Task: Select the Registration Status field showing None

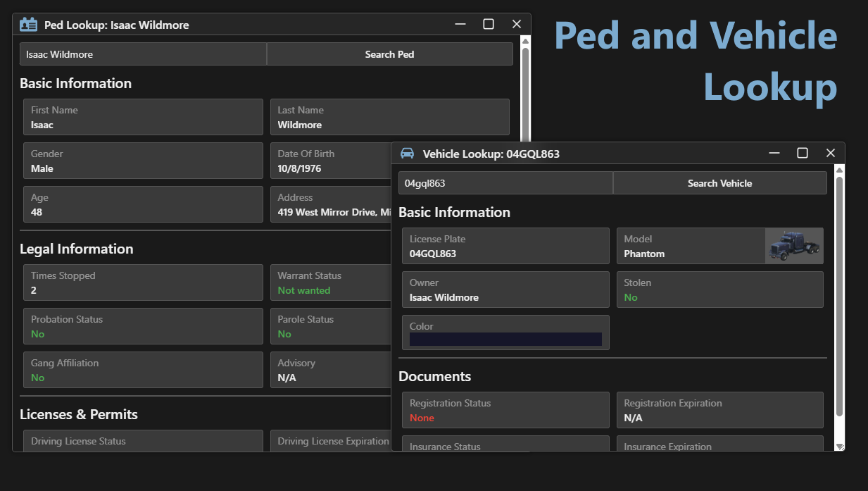Action: point(505,410)
